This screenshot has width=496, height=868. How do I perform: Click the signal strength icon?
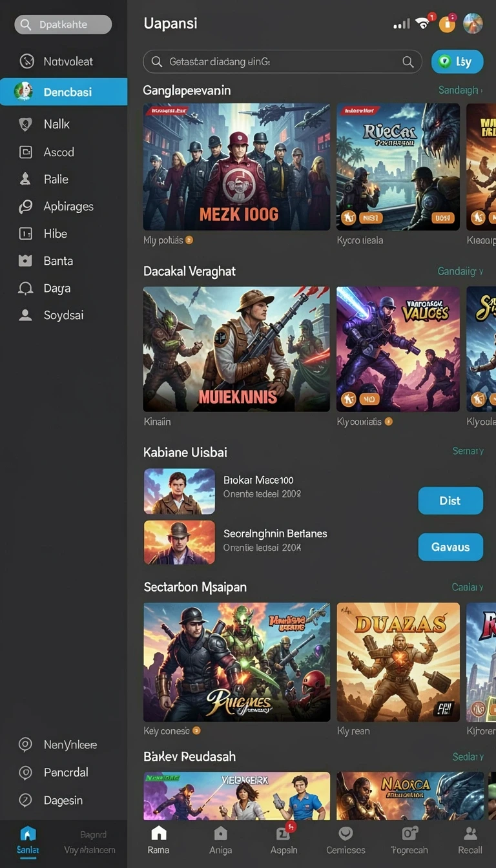(x=402, y=25)
